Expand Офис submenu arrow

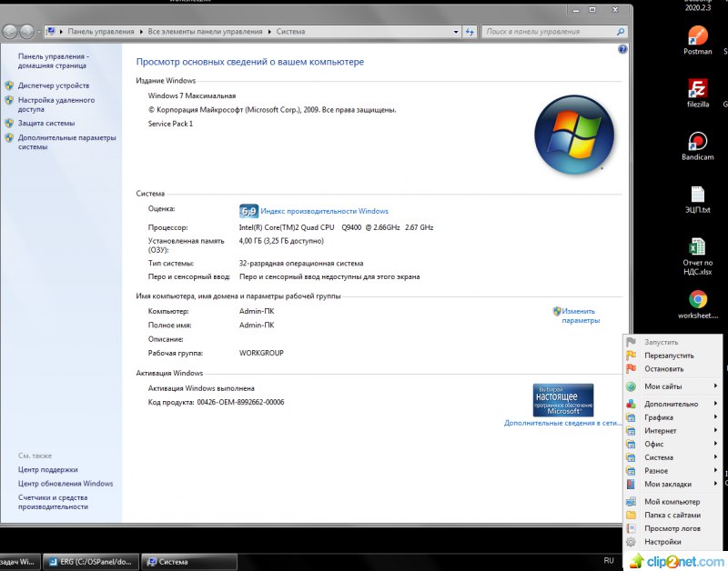(715, 444)
